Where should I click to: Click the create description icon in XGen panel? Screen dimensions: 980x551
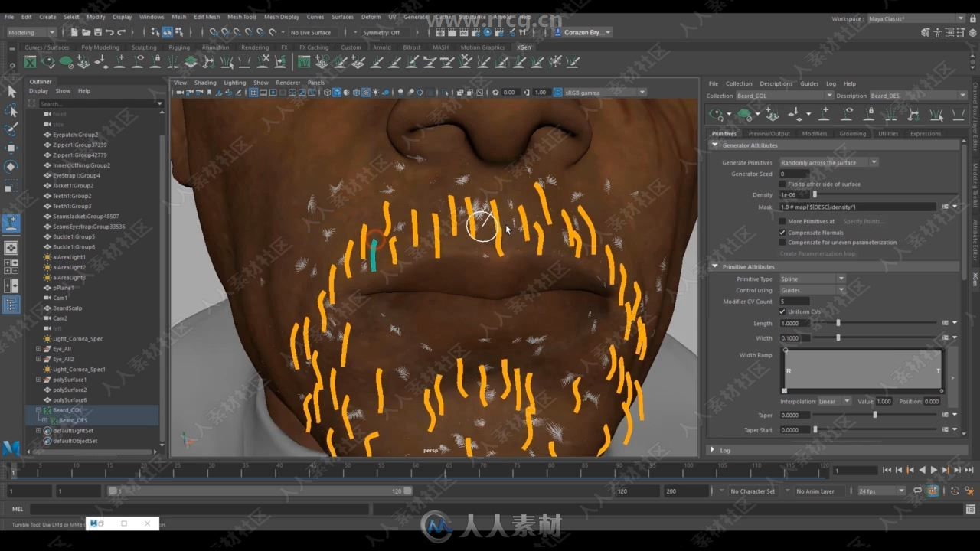point(772,114)
